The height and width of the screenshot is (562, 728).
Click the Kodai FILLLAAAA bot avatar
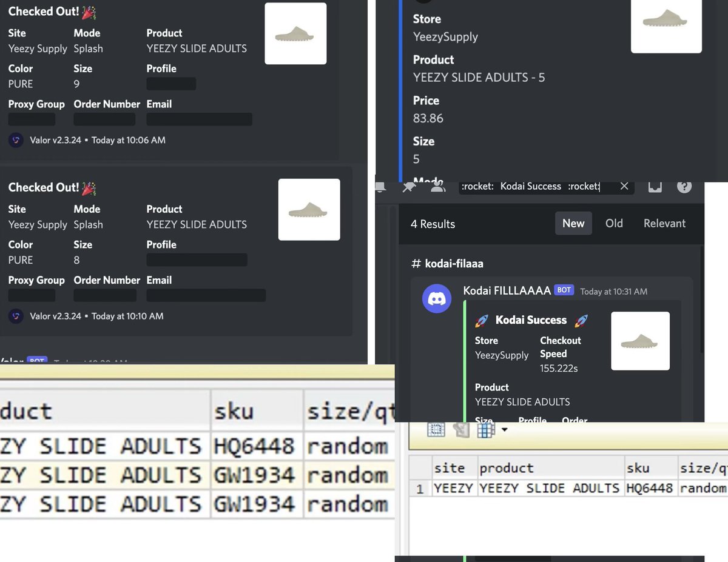[x=437, y=298]
